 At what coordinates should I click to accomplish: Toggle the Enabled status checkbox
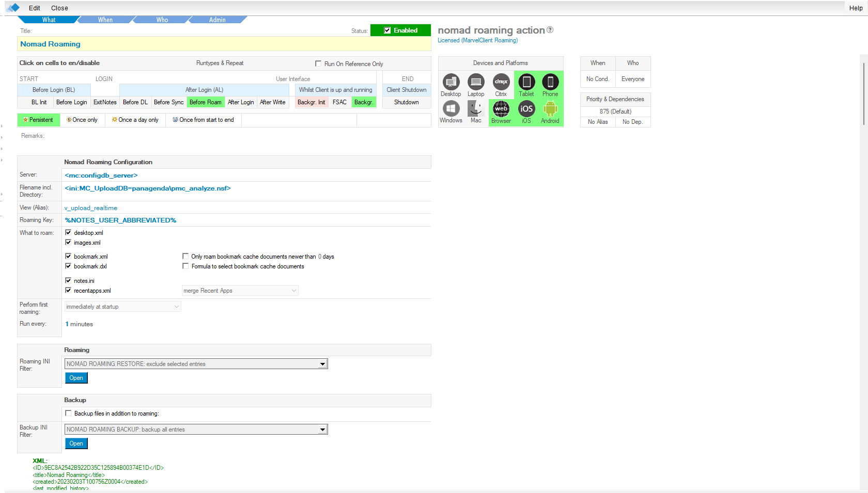click(x=388, y=30)
